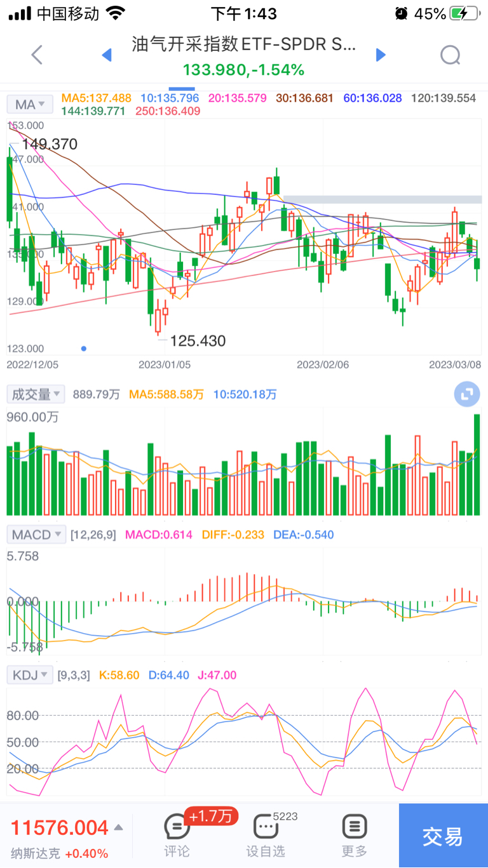Go to previous stock with left triangle
Image resolution: width=488 pixels, height=868 pixels.
coord(107,55)
